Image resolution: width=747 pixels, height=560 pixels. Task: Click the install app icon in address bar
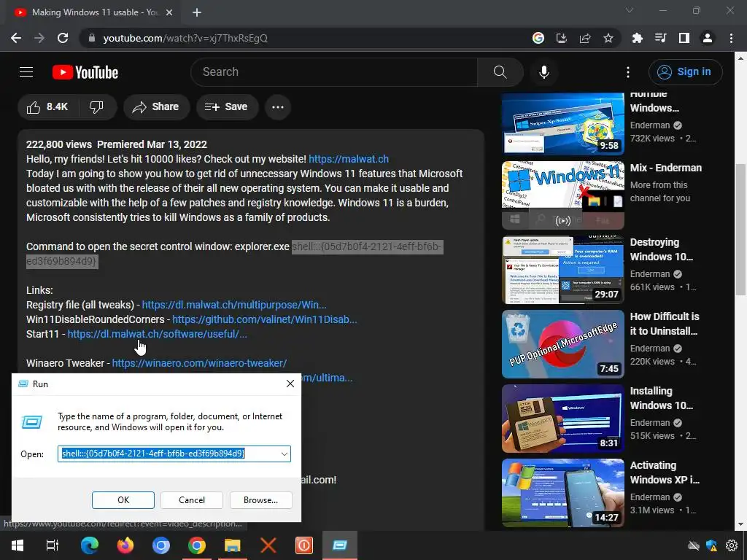(x=562, y=38)
